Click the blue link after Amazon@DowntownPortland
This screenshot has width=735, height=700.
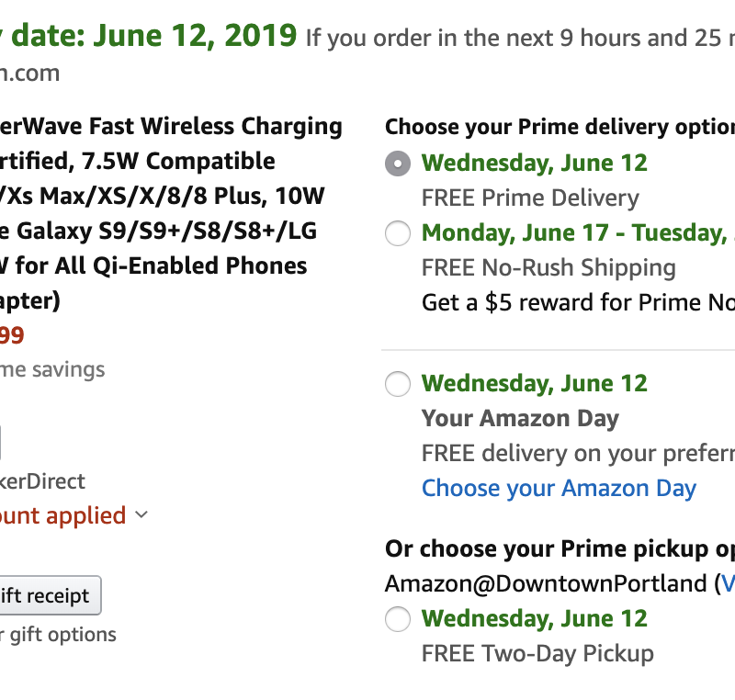coord(728,583)
